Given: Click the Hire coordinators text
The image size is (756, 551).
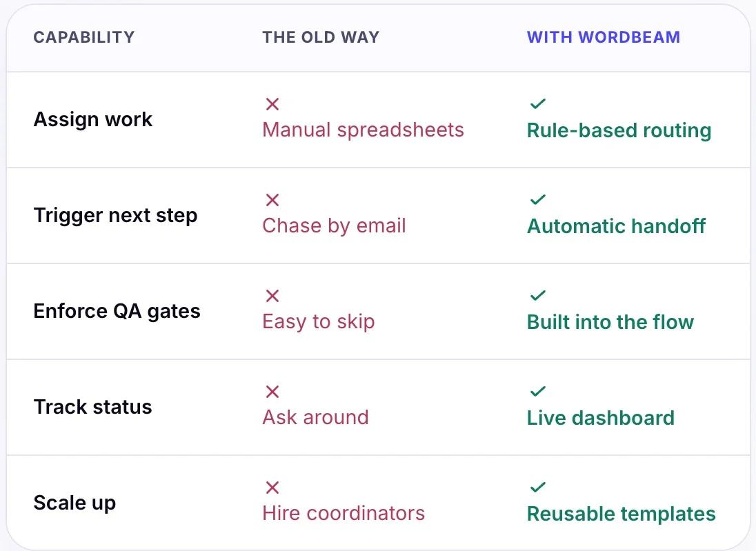Looking at the screenshot, I should pyautogui.click(x=344, y=513).
